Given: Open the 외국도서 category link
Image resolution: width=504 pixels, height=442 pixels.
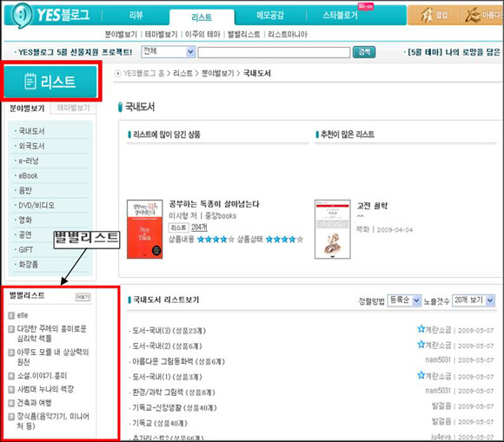Looking at the screenshot, I should click(31, 146).
